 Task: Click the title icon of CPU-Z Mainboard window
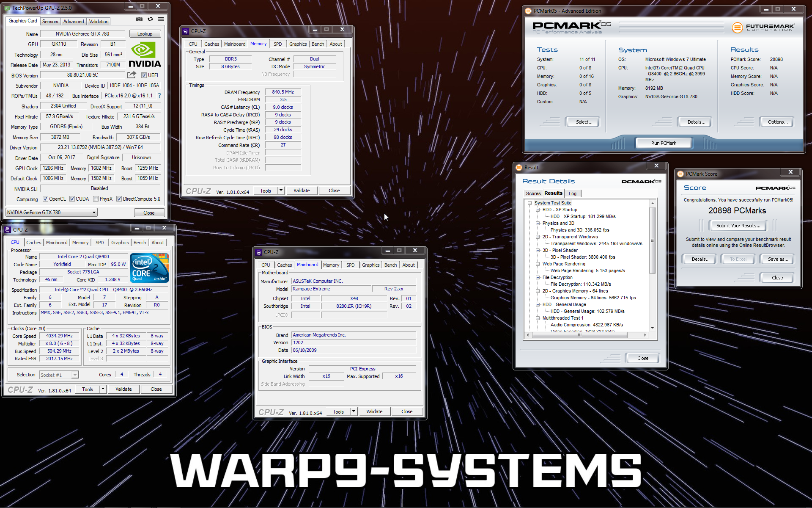[x=258, y=252]
